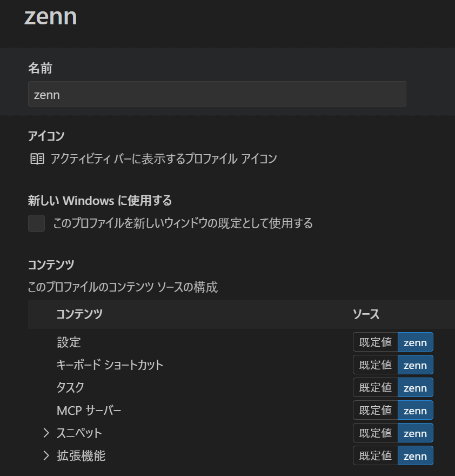Click the 新しい Windows に使用する heading

pyautogui.click(x=100, y=201)
